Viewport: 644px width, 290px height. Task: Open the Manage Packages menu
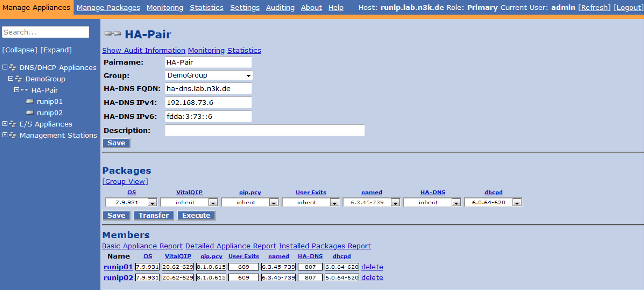108,7
